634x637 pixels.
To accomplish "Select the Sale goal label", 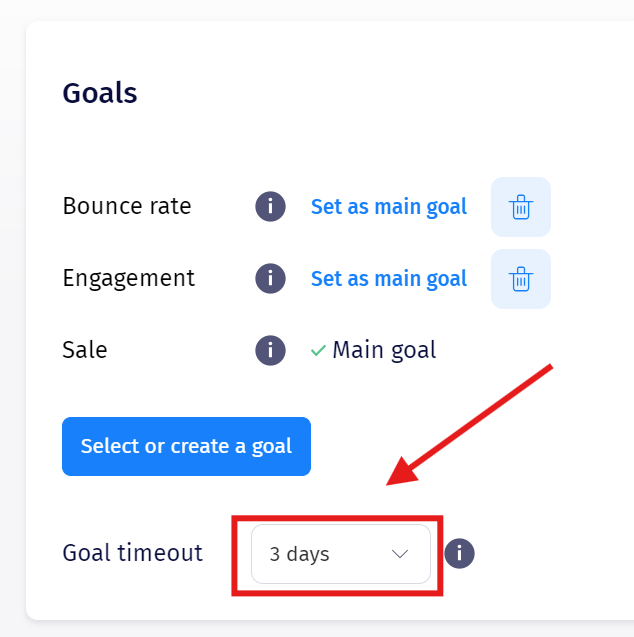I will pyautogui.click(x=85, y=350).
